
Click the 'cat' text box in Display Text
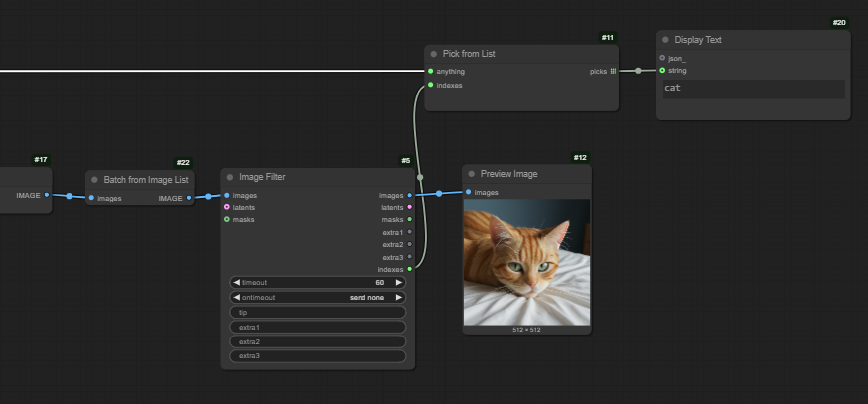(x=754, y=89)
